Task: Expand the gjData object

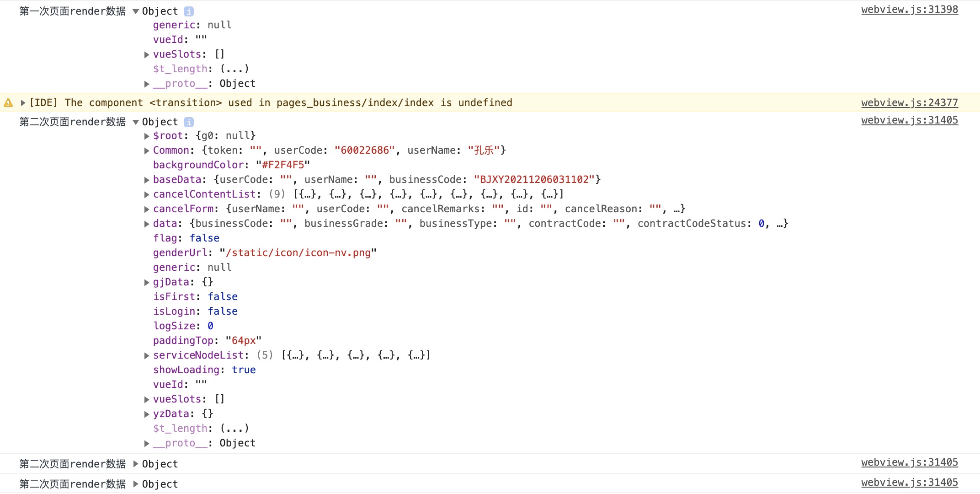Action: (147, 283)
